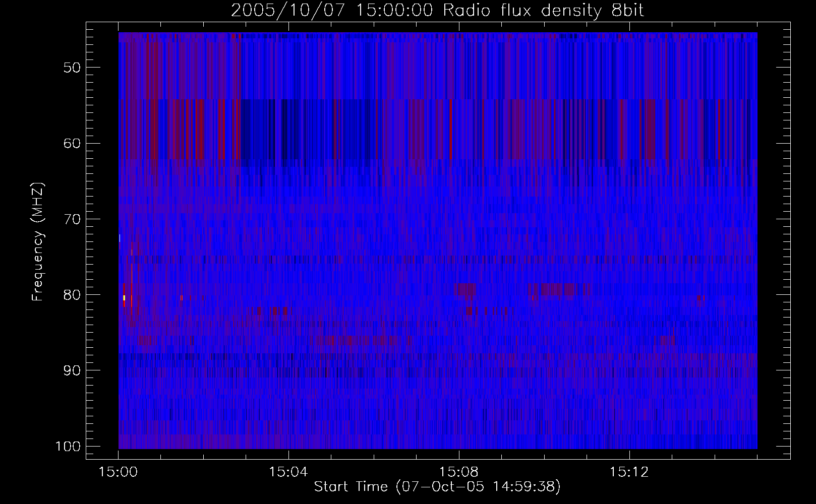Click the red patch at 80 MHz near 15:08
Viewport: 816px width, 504px height.
click(x=464, y=289)
